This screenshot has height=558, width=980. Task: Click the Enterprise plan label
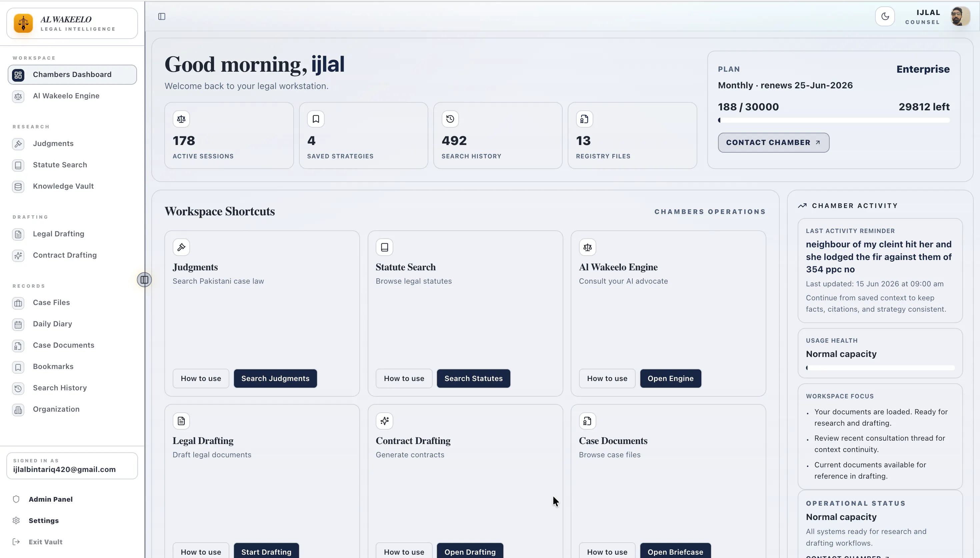point(923,69)
